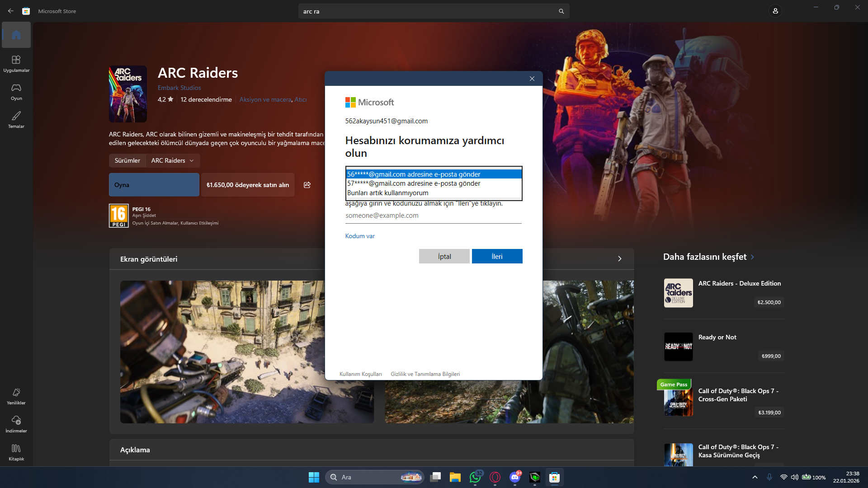Open the NVIDIA app on the taskbar

click(535, 477)
